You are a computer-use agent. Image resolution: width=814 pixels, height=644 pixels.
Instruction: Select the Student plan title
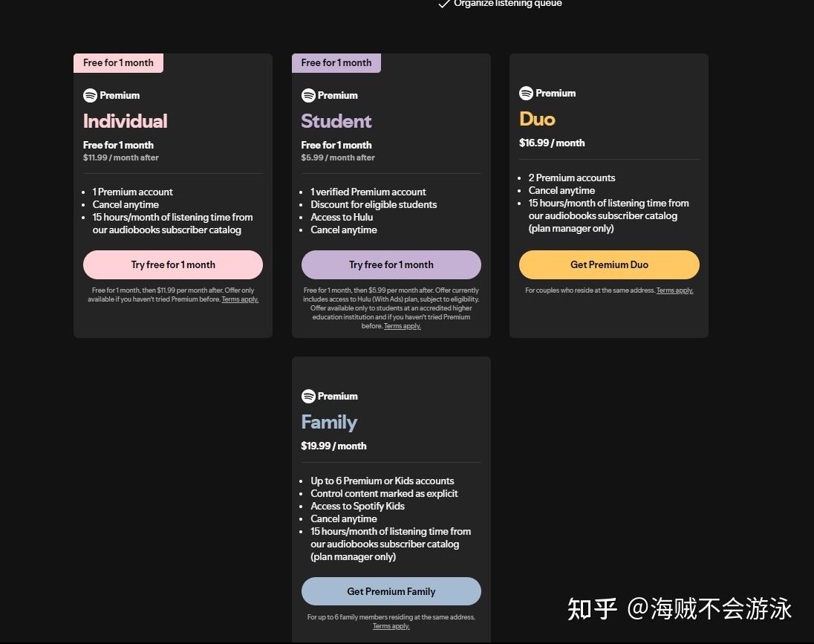point(336,120)
